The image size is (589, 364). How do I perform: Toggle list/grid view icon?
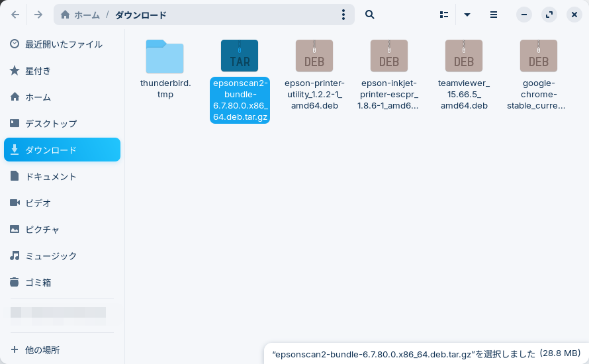444,15
